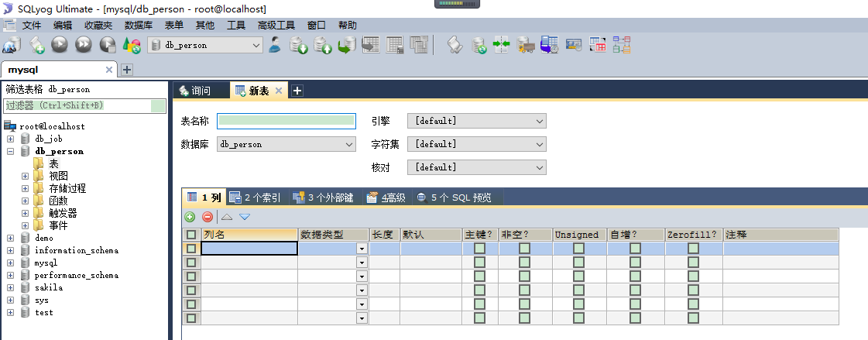This screenshot has width=868, height=340.
Task: Click the copy database icon with curved green arrow
Action: 347,45
